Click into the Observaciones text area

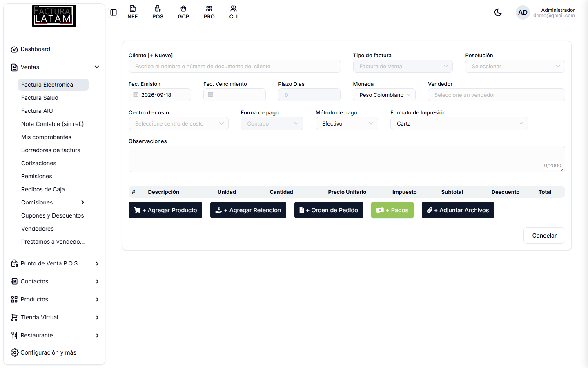[x=347, y=159]
